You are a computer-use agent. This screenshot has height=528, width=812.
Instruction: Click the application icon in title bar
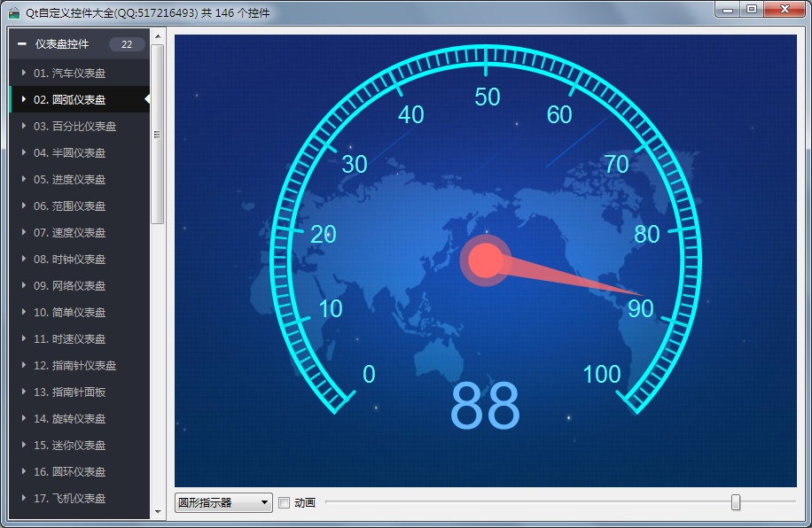tap(14, 13)
